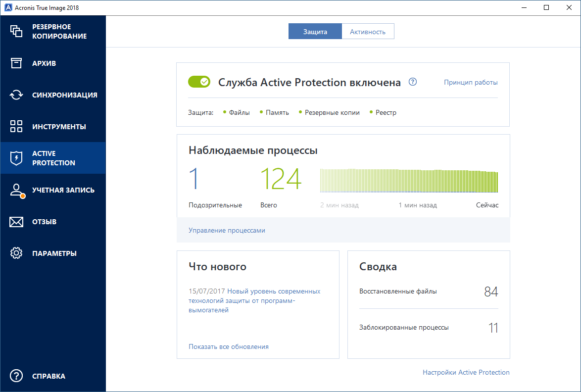Open Параметры via the gear icon
Image resolution: width=581 pixels, height=392 pixels.
(16, 253)
